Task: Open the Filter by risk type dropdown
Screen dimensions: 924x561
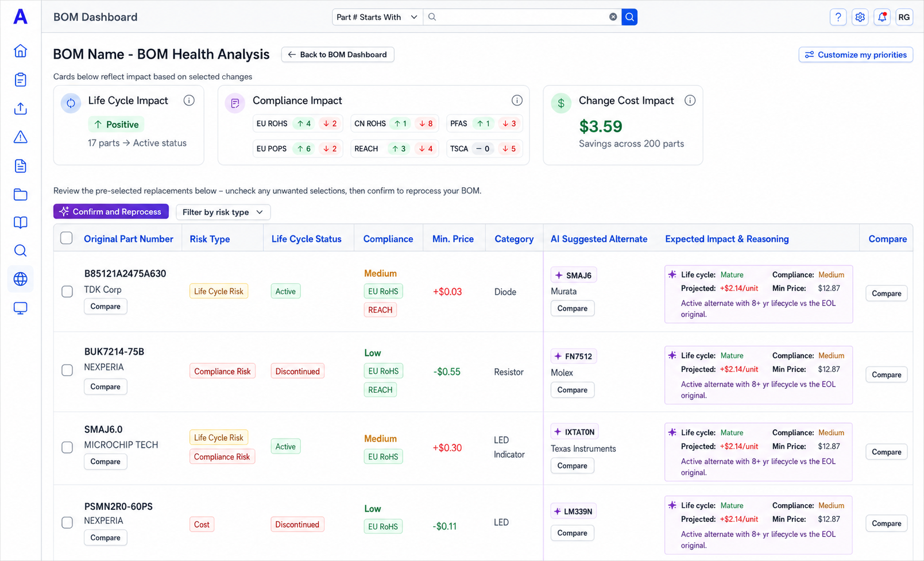Action: pyautogui.click(x=223, y=212)
